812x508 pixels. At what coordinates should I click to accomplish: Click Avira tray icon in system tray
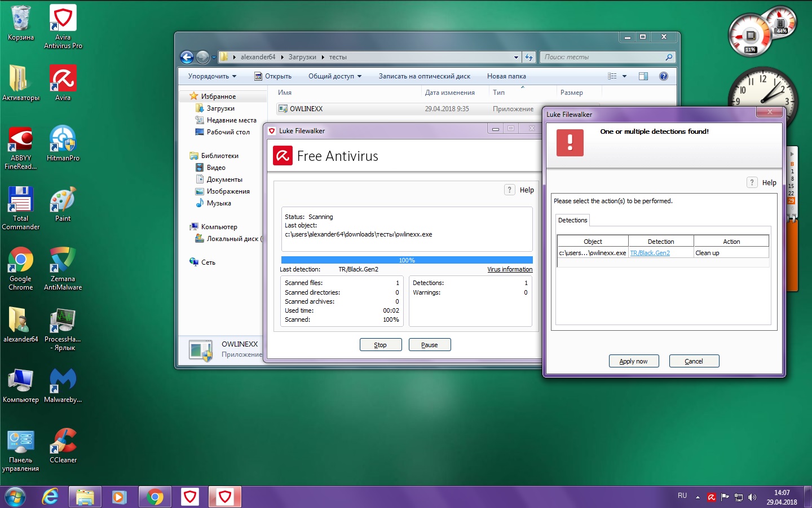tap(712, 497)
